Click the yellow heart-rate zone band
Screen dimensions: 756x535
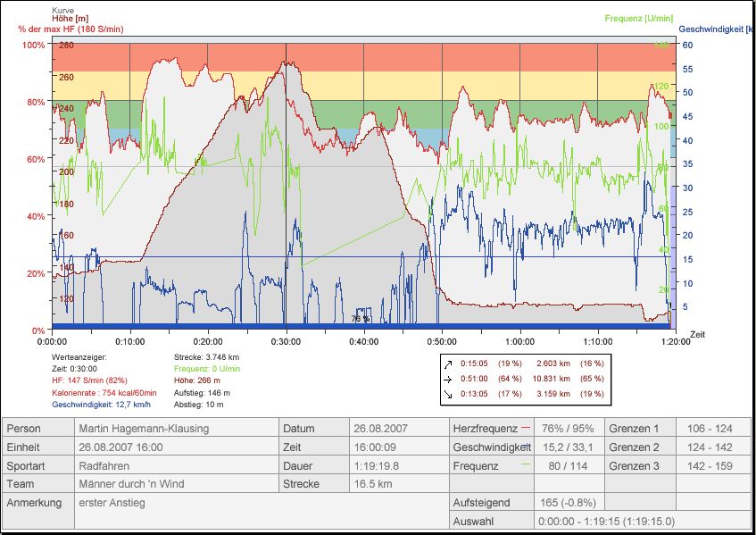pos(357,86)
